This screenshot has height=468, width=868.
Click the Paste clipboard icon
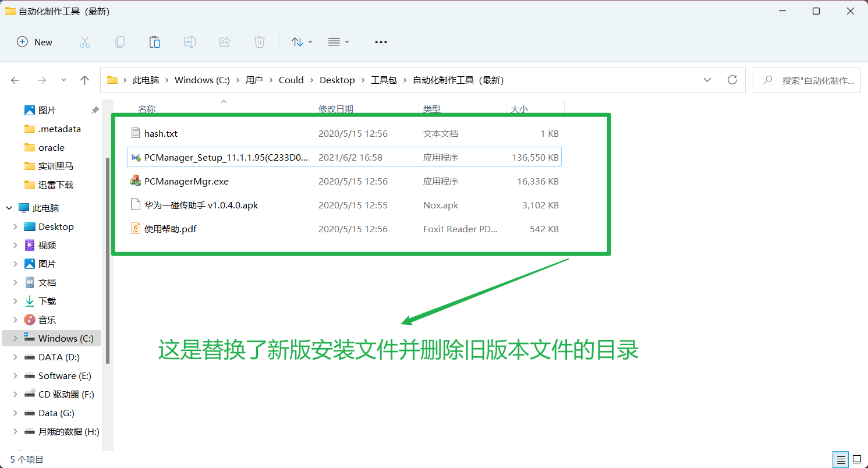tap(155, 42)
